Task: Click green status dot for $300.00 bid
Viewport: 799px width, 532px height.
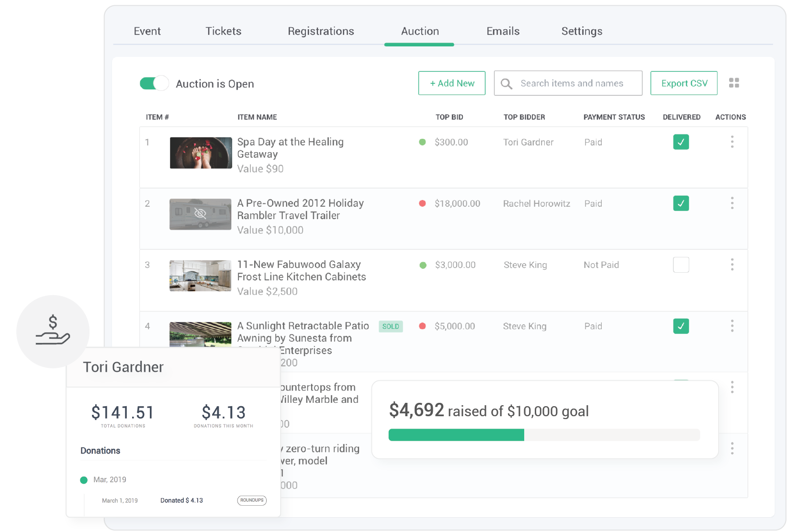Action: pos(422,142)
